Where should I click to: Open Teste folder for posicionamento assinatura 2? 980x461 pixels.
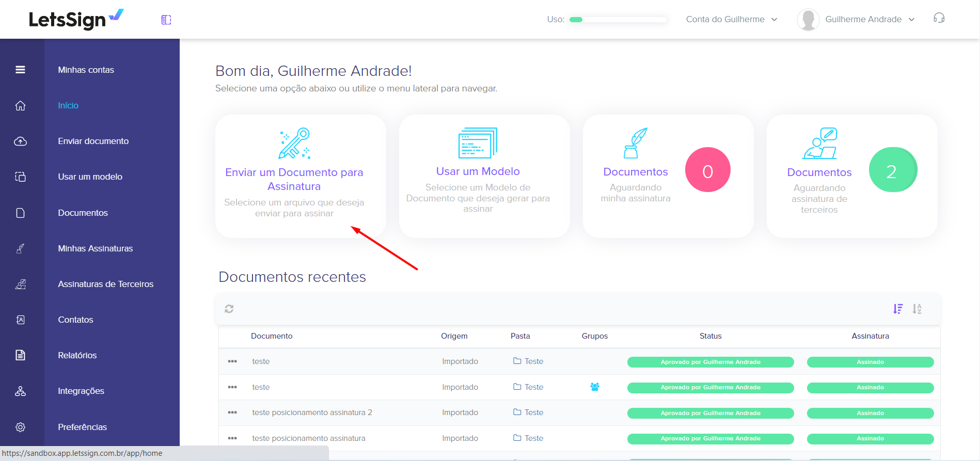(x=534, y=412)
